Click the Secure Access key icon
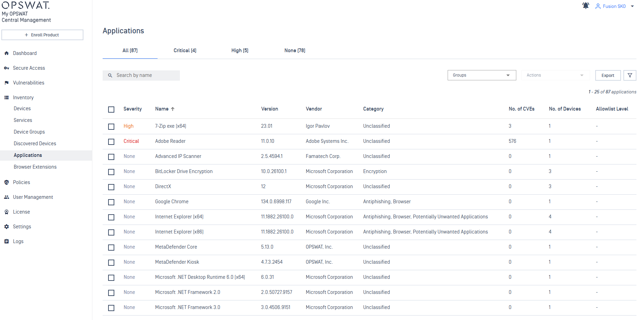Screen dimensions: 644x320 7,68
